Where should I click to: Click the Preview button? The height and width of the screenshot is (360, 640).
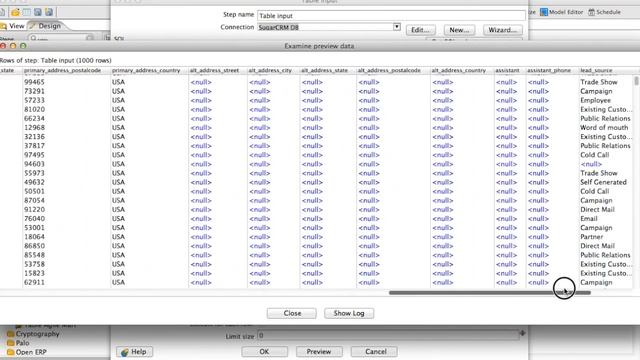[319, 351]
